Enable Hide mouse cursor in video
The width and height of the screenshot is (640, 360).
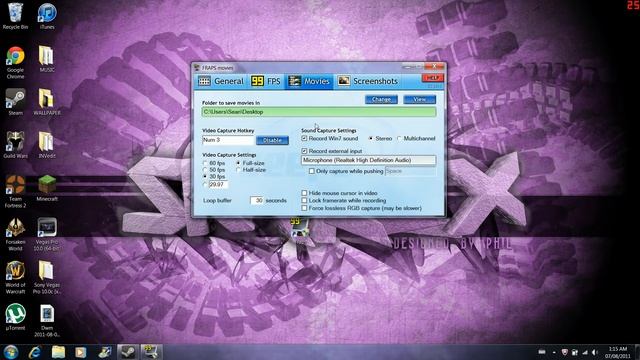point(304,193)
